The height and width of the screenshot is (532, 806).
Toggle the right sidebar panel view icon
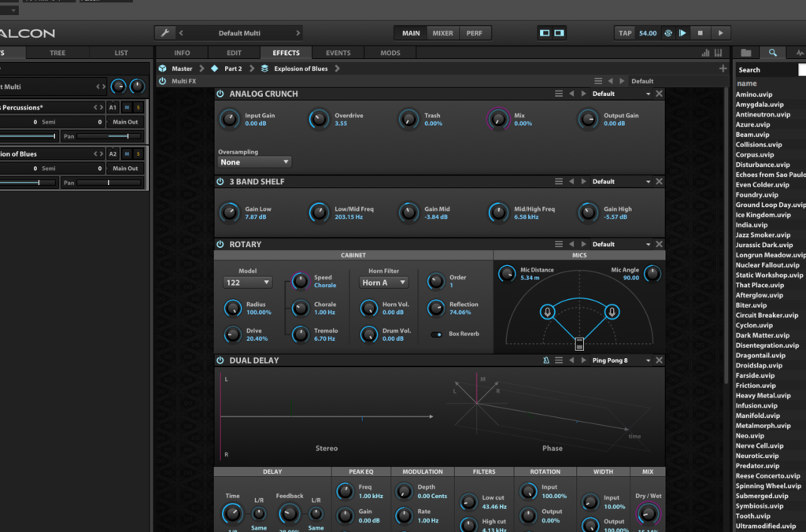[x=559, y=33]
